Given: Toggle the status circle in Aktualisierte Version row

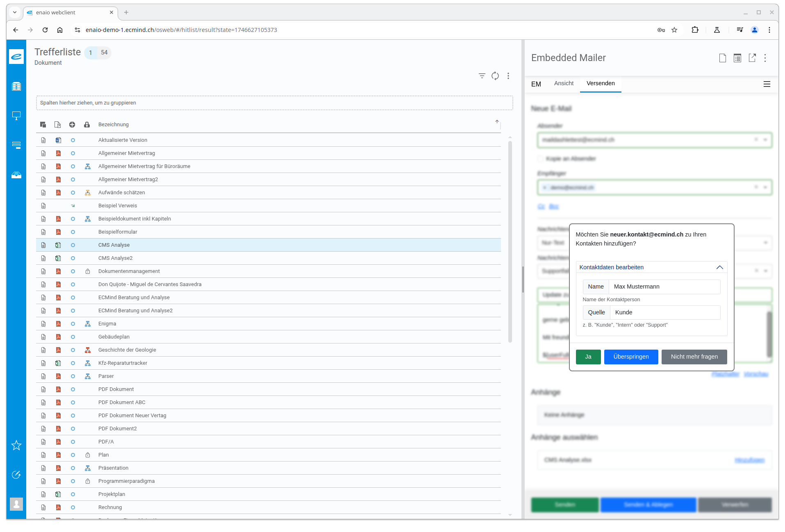Looking at the screenshot, I should (73, 140).
